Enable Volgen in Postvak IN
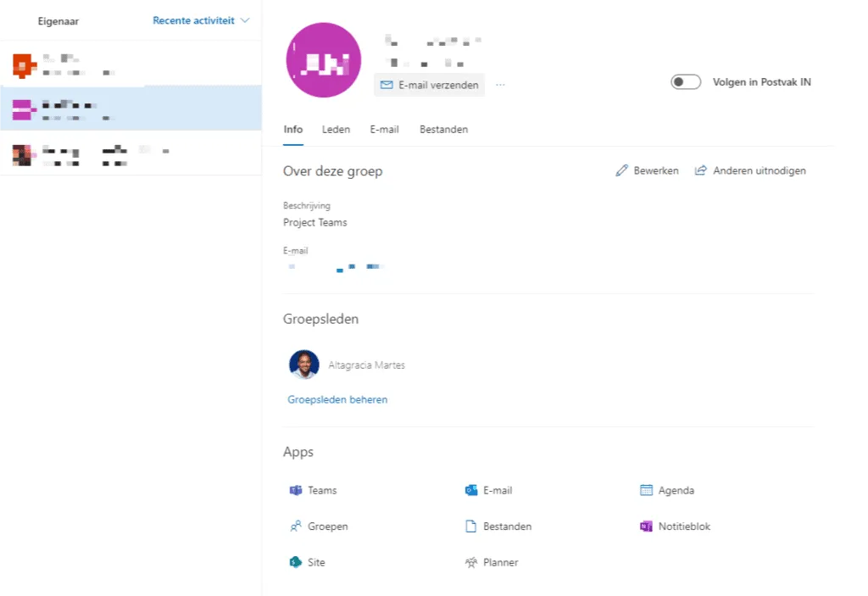The width and height of the screenshot is (868, 596). [685, 81]
